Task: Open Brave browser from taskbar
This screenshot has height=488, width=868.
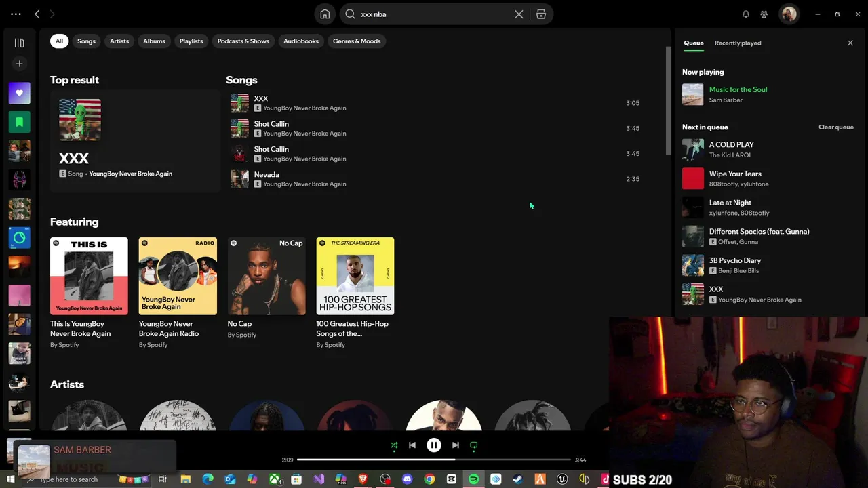Action: tap(363, 479)
